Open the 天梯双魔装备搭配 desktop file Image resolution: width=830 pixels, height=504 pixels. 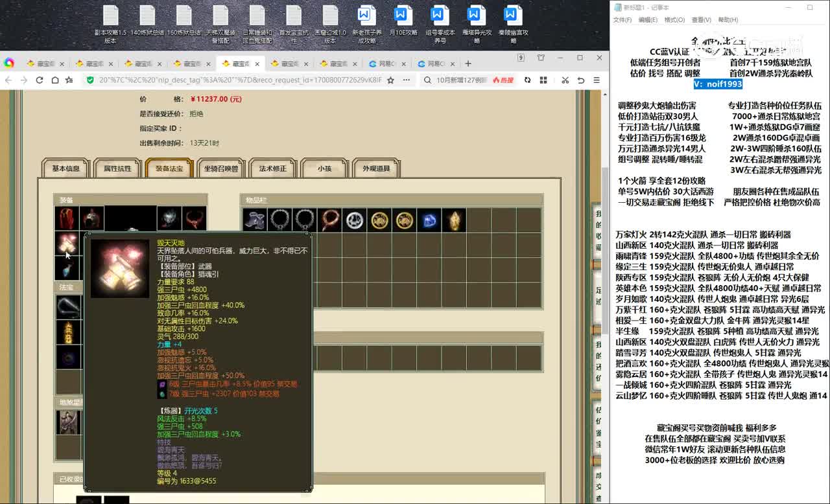pos(220,25)
